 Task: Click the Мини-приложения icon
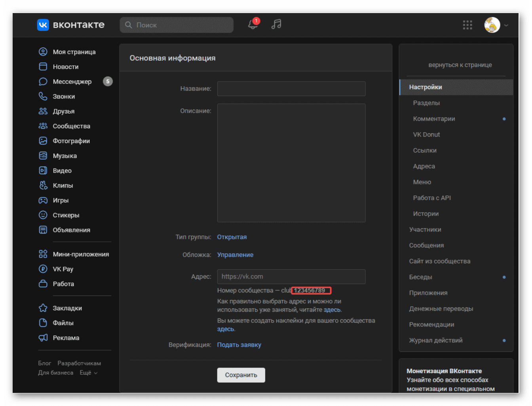coord(43,254)
